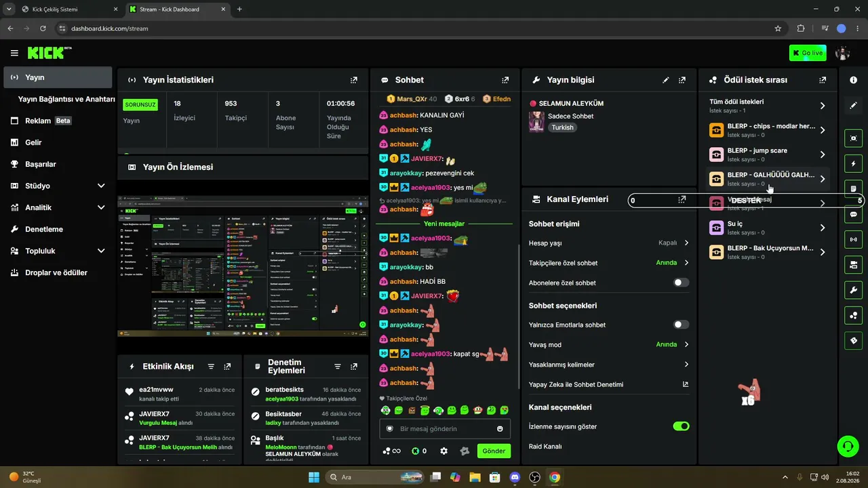Toggle the stream preview widget icon
The width and height of the screenshot is (868, 488).
click(854, 138)
